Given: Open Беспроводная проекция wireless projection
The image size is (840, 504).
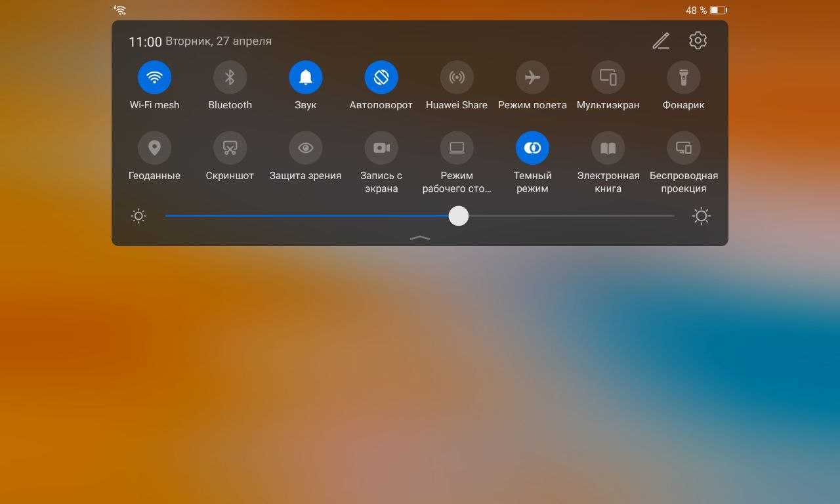Looking at the screenshot, I should (x=683, y=148).
